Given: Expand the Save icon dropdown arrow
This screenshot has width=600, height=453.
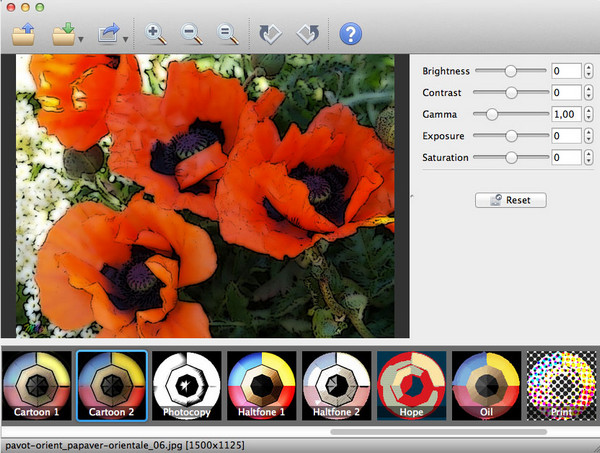Looking at the screenshot, I should click(82, 40).
